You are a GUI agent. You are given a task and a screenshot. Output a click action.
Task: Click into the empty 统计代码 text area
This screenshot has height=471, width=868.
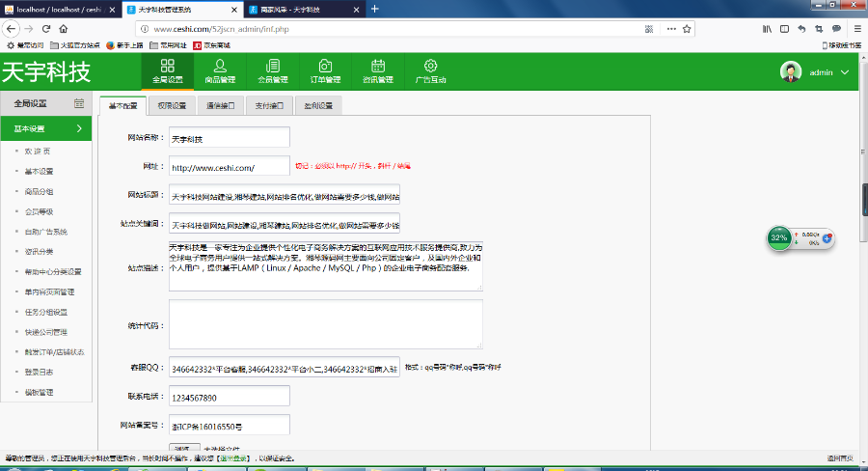coord(326,324)
